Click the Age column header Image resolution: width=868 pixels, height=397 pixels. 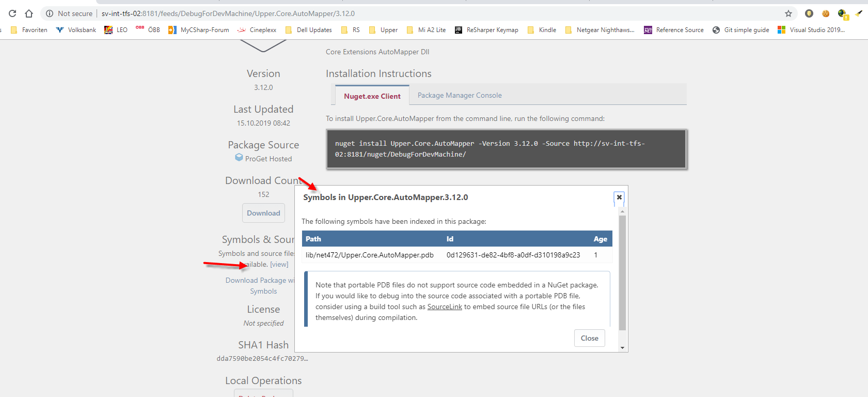[x=600, y=239]
